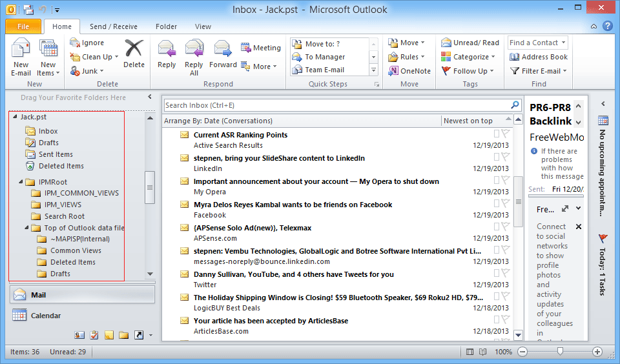Viewport: 620px width, 364px height.
Task: Toggle category box for ArticlesBase message
Action: pos(497,319)
